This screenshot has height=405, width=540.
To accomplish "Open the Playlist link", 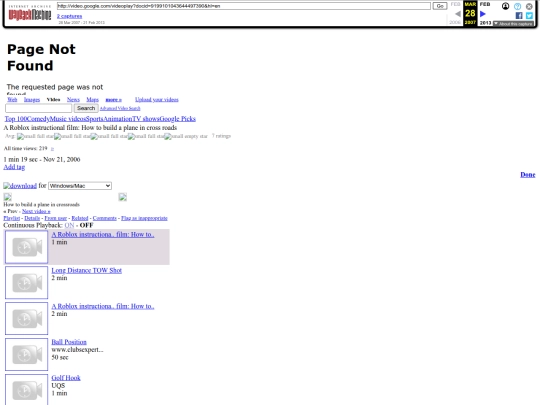I will (12, 218).
